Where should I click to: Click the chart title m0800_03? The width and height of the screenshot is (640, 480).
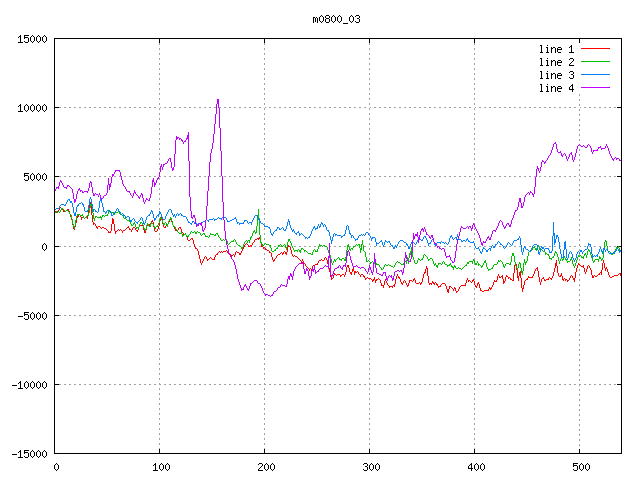click(337, 19)
